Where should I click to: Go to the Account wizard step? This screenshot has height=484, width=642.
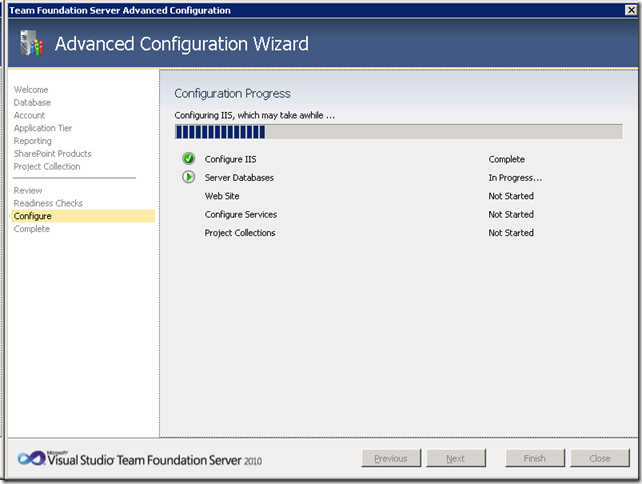pyautogui.click(x=29, y=116)
